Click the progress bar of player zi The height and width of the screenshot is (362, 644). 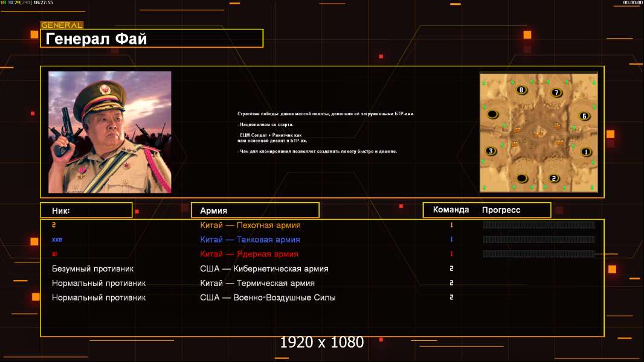[539, 254]
